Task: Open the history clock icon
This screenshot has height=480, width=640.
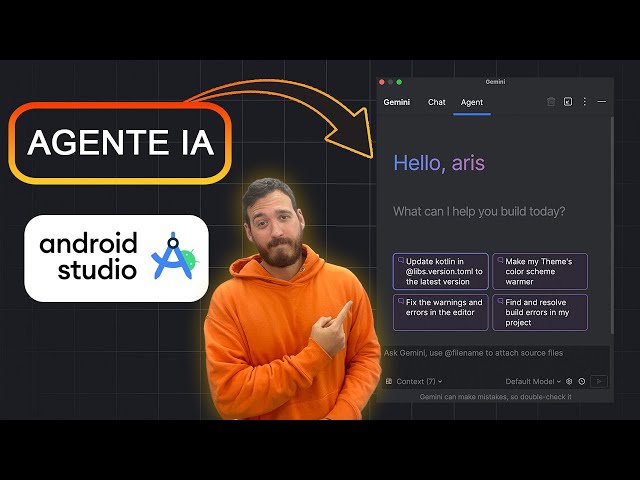Action: (x=582, y=381)
